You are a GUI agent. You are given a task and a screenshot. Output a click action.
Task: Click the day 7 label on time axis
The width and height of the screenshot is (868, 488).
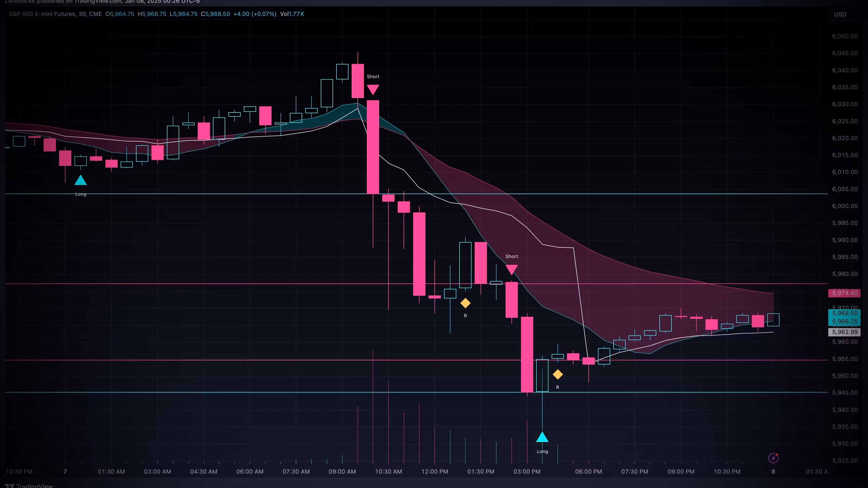[x=65, y=472]
